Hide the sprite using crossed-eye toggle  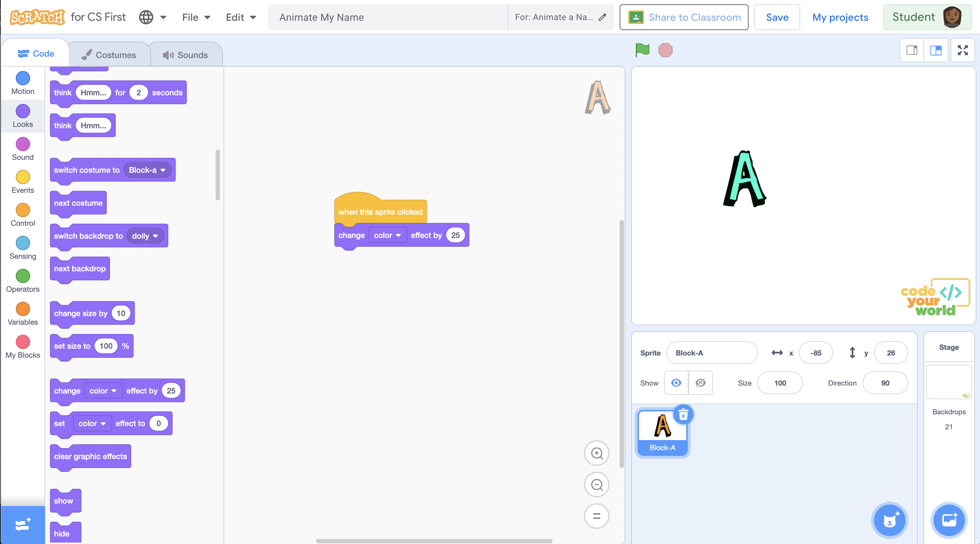pos(700,383)
